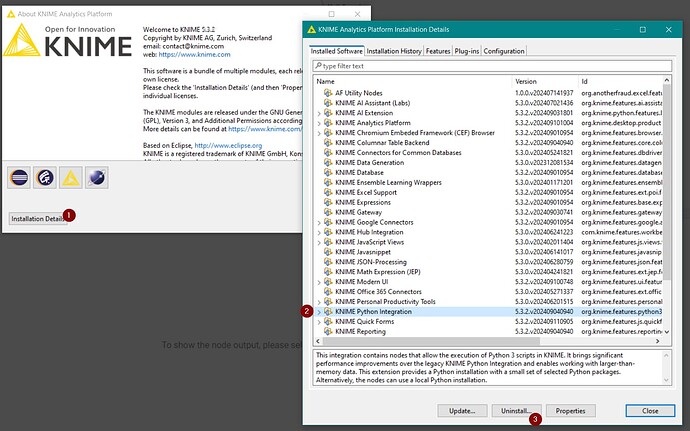Expand the KNIME Modern UI tree node

pyautogui.click(x=319, y=282)
